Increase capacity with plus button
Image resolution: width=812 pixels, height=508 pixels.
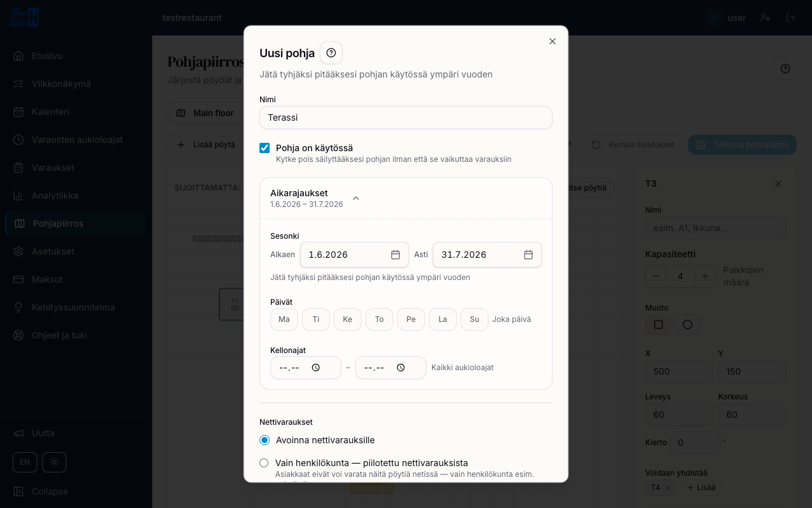click(x=705, y=276)
